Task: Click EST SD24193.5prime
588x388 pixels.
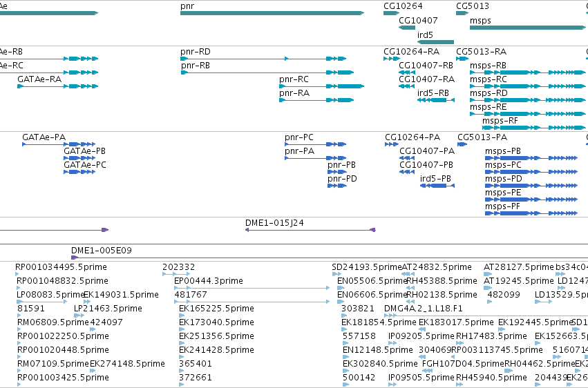Action: click(x=336, y=274)
